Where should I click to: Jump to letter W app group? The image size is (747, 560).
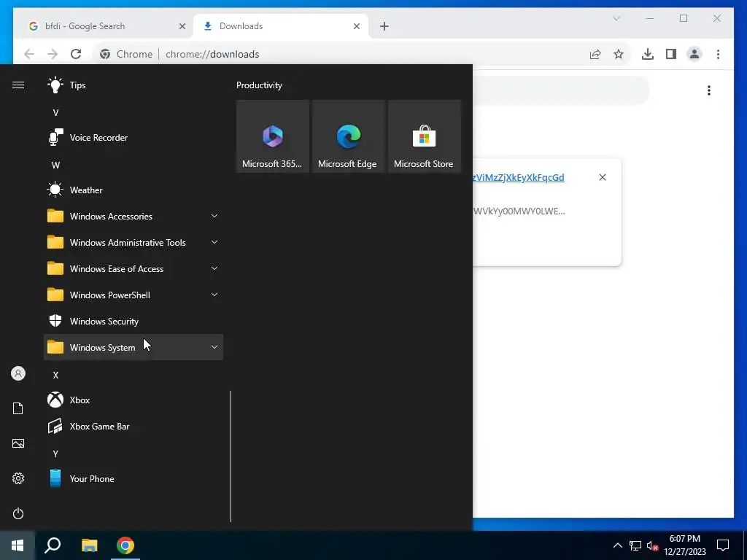tap(55, 166)
